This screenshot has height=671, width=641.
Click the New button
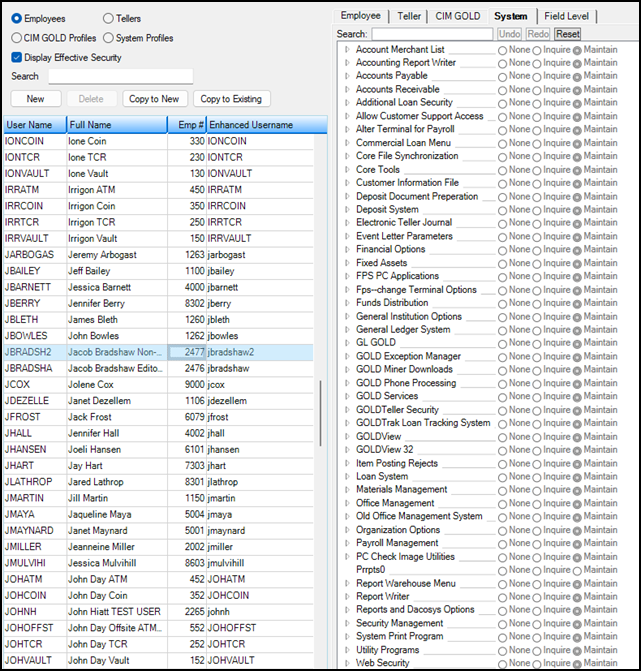(36, 99)
